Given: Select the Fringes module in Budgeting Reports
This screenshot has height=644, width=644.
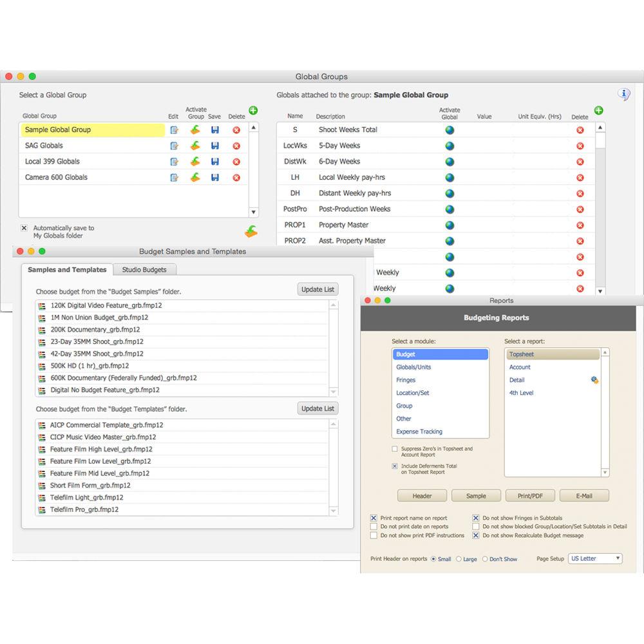Looking at the screenshot, I should click(x=406, y=380).
